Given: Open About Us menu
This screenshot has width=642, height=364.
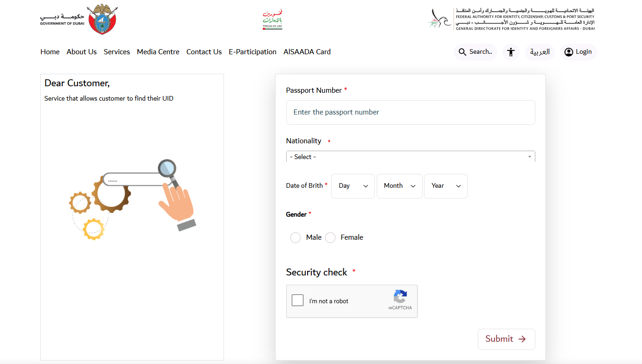Looking at the screenshot, I should [x=82, y=52].
